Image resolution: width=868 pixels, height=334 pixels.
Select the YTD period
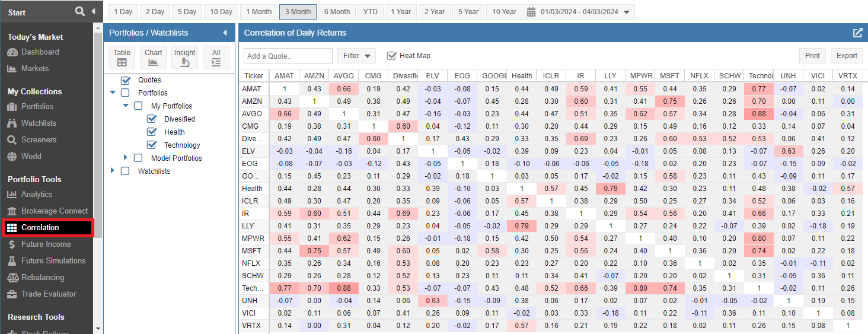point(371,12)
